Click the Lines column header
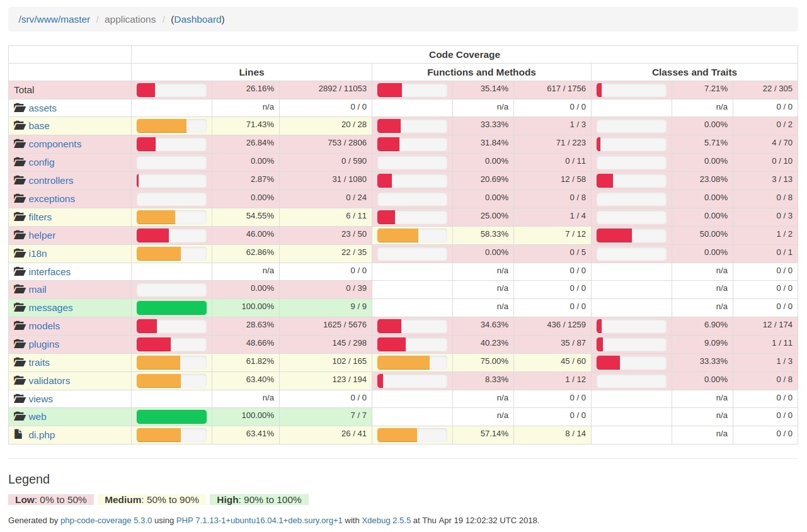This screenshot has width=807, height=532. tap(251, 72)
